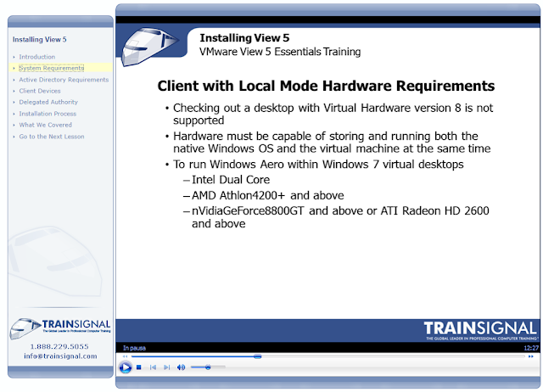Go to the Installation Process chapter
The image size is (543, 392).
pyautogui.click(x=48, y=114)
